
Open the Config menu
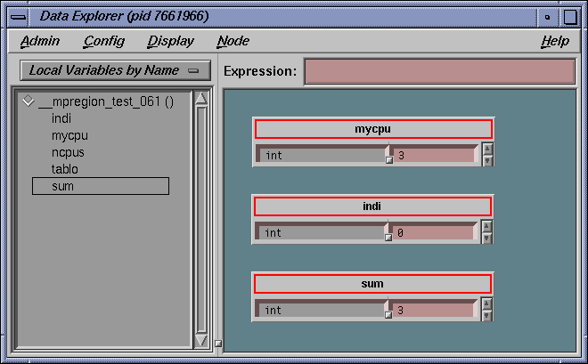tap(104, 41)
